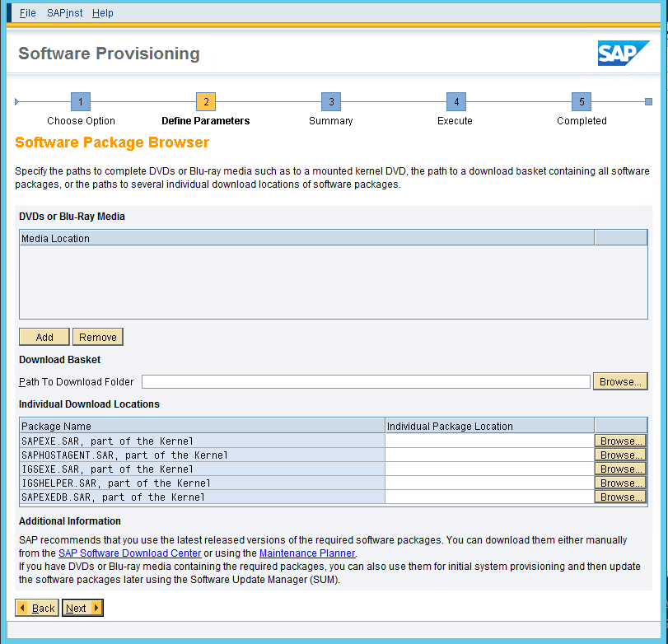This screenshot has height=644, width=668.
Task: Select step 4 Execute marker
Action: (455, 102)
